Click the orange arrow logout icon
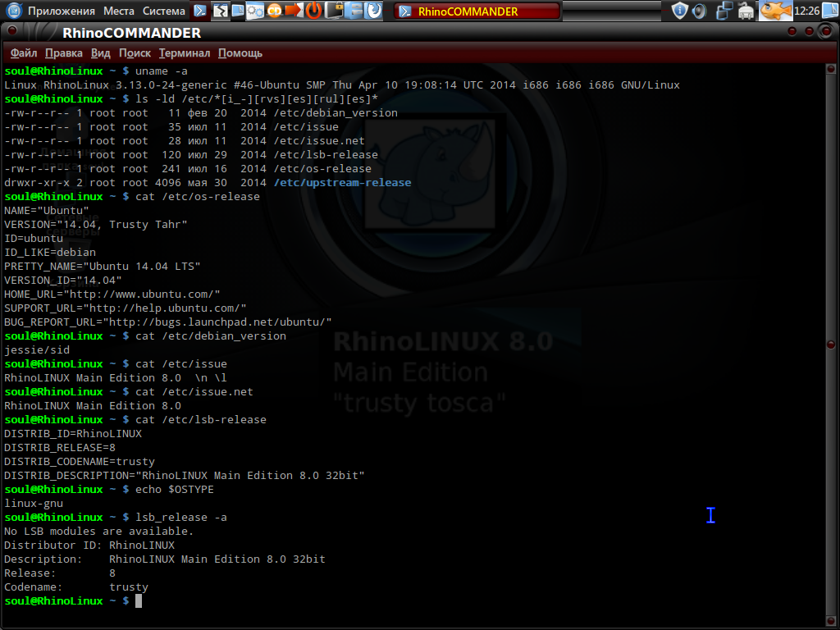Viewport: 840px width, 630px height. pyautogui.click(x=294, y=10)
